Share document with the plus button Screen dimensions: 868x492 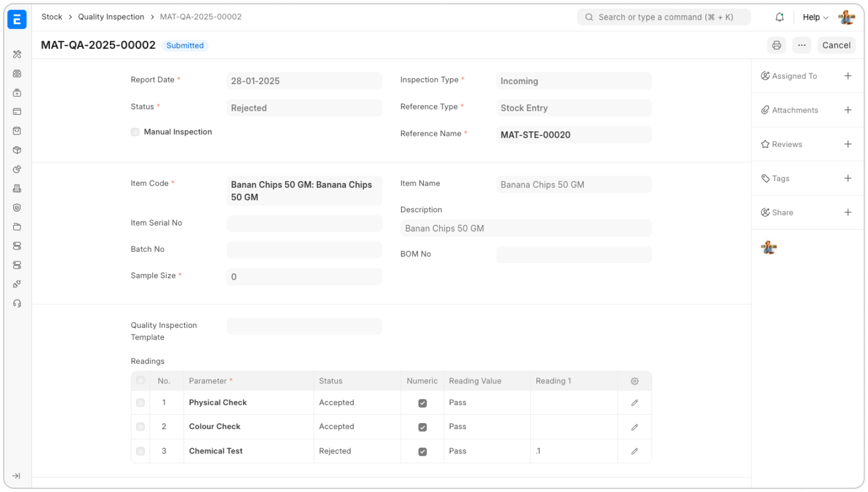848,213
